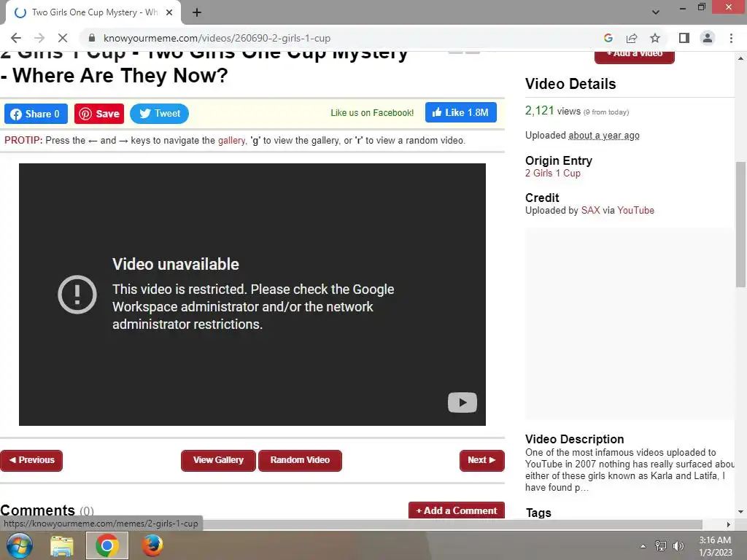
Task: Expand the tab search chevron
Action: [x=656, y=12]
